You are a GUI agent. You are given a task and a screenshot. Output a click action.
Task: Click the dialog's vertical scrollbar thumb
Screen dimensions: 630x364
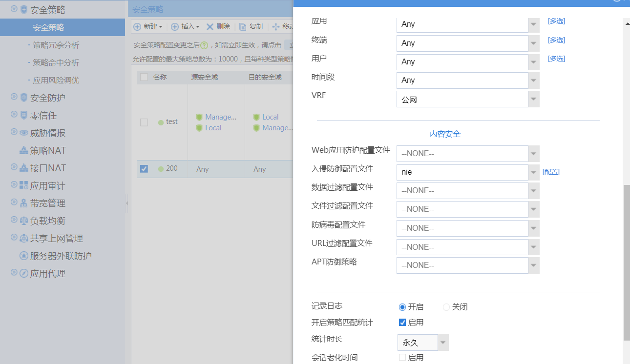point(627,263)
